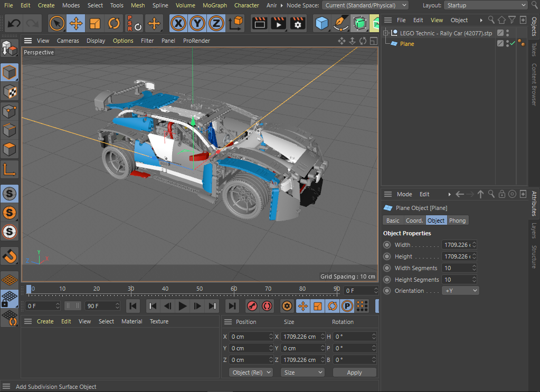Open Edit Render Settings clapperboard gear icon
The height and width of the screenshot is (392, 540).
(x=298, y=24)
